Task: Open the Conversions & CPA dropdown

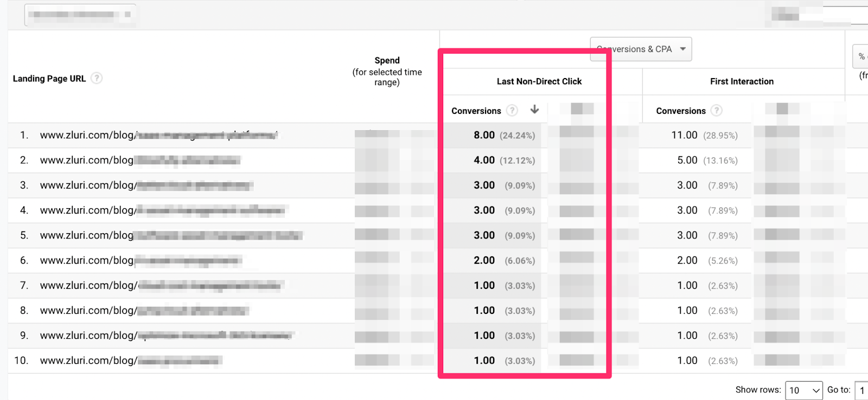Action: pyautogui.click(x=641, y=49)
